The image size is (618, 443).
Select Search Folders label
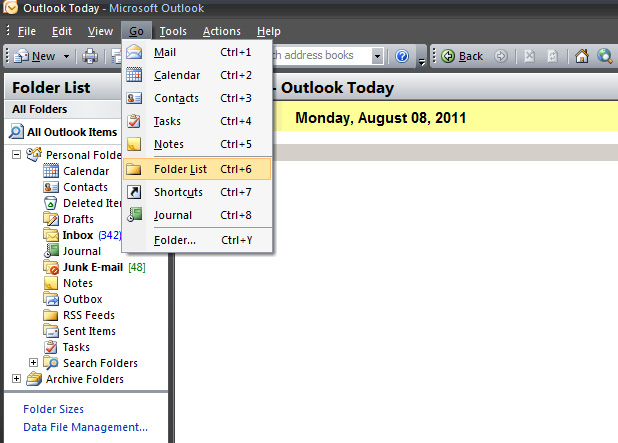click(x=101, y=363)
